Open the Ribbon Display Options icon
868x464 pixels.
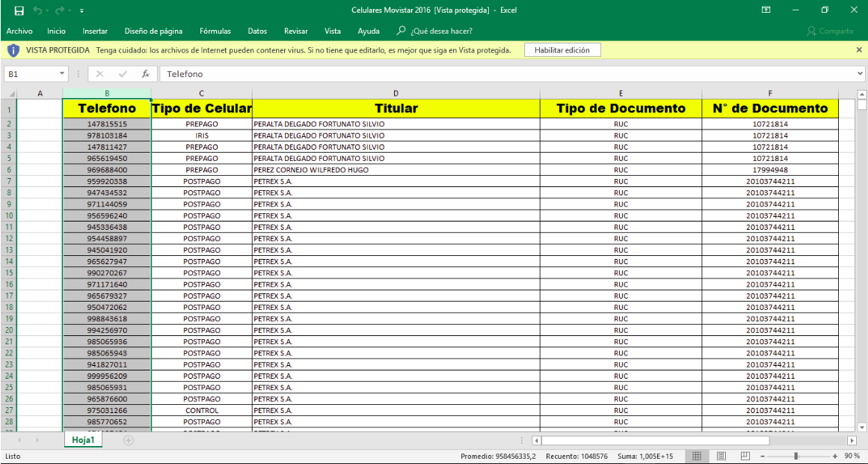(766, 10)
